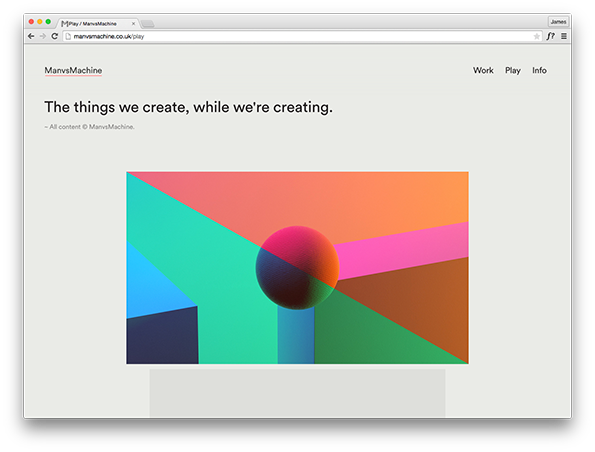The height and width of the screenshot is (452, 595).
Task: Click the red close window button
Action: [31, 22]
